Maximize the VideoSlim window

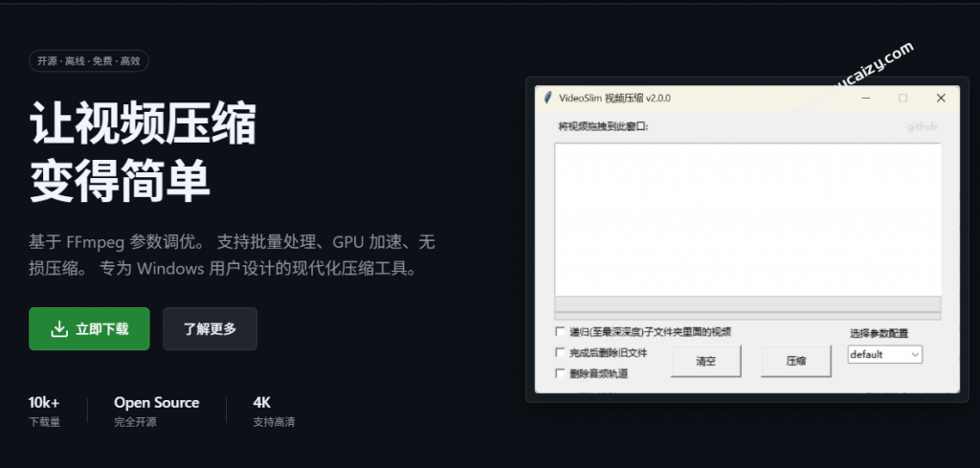(902, 99)
